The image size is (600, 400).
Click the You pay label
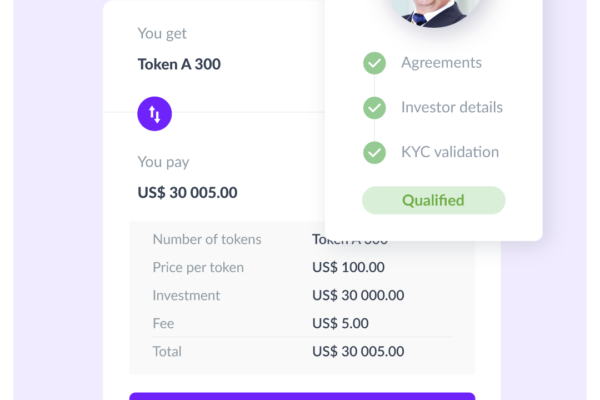[x=163, y=162]
